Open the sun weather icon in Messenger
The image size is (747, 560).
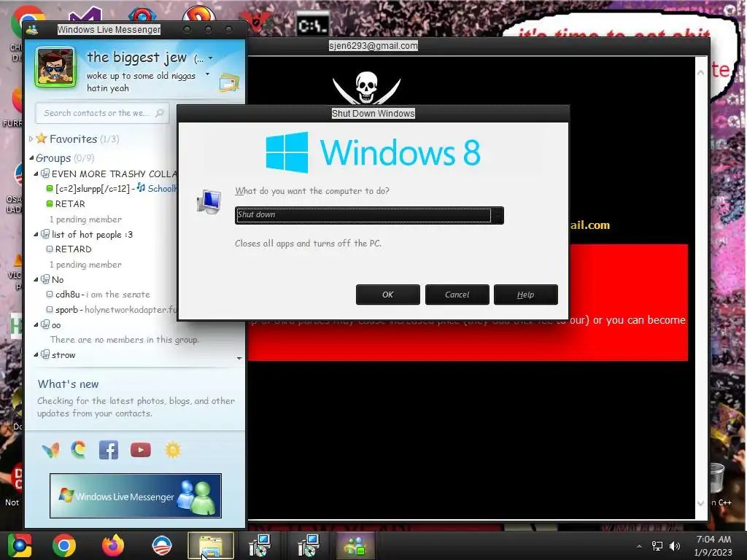(172, 450)
